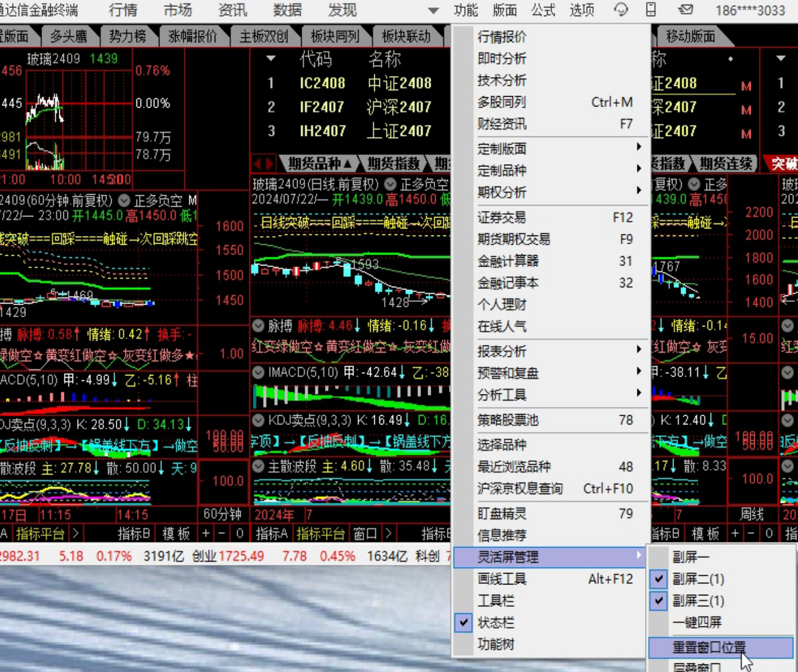
Task: Select 一键四屏 in the submenu
Action: click(x=721, y=622)
